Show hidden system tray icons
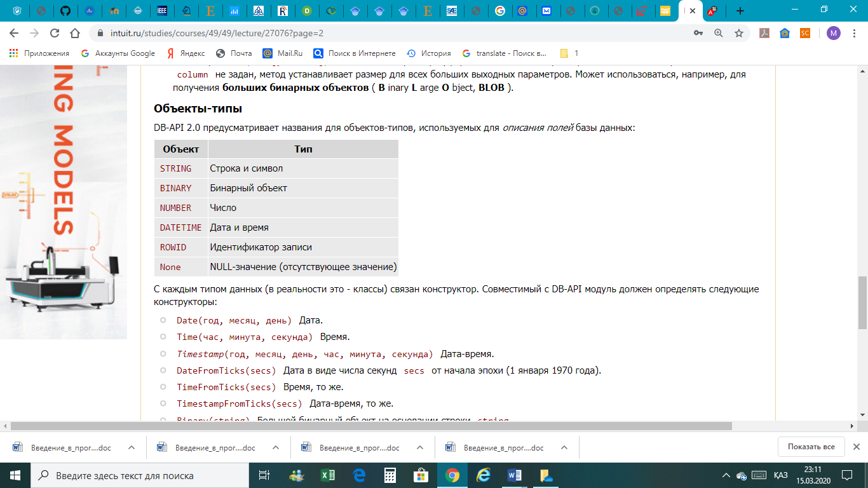The width and height of the screenshot is (868, 488). click(726, 475)
